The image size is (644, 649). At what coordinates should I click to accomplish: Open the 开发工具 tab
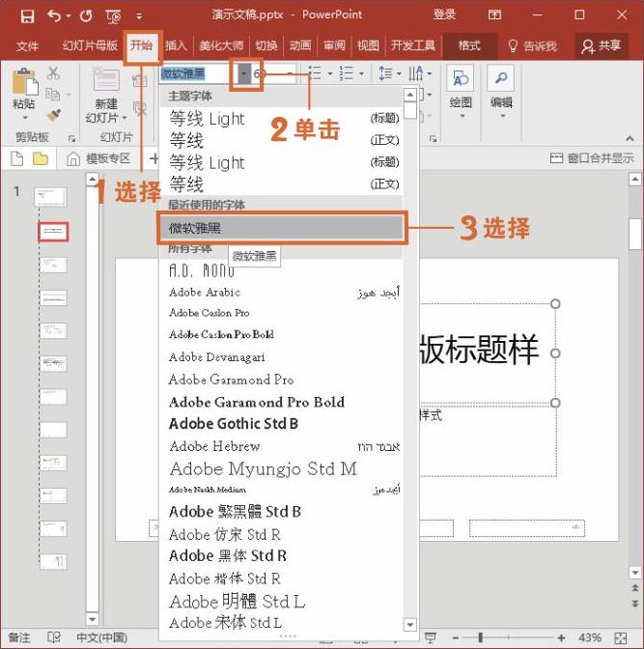coord(413,45)
